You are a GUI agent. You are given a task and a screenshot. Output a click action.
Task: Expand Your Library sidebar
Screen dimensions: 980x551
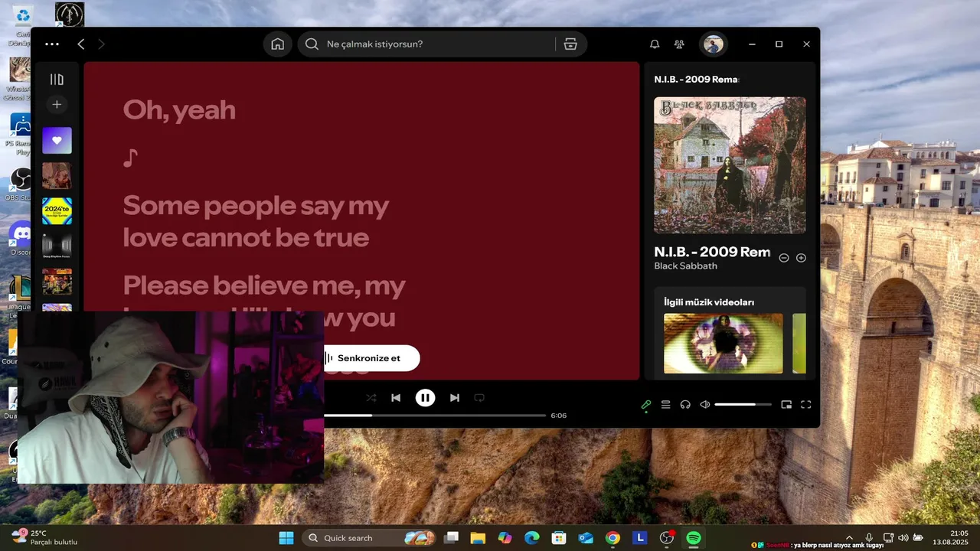[x=57, y=80]
